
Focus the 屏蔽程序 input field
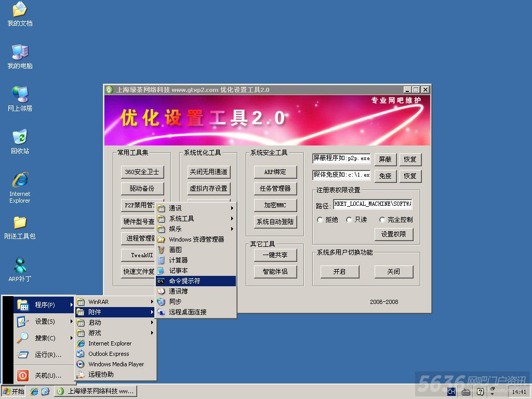(x=341, y=158)
